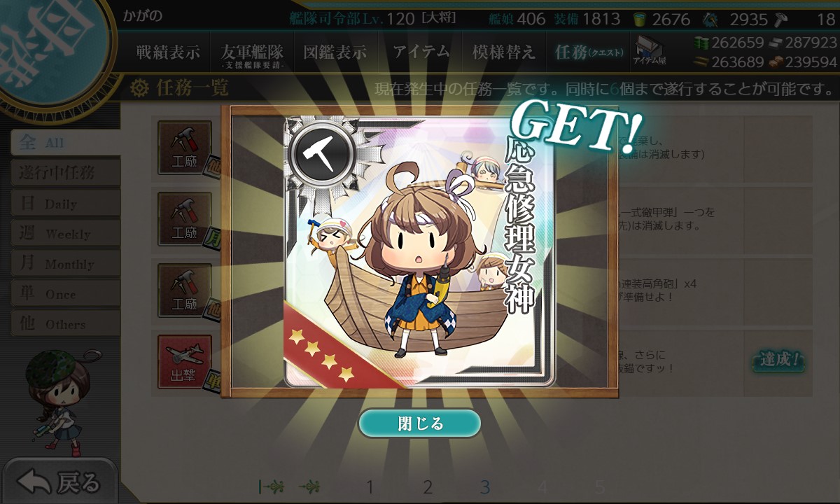Click the 閉じる close button

click(x=420, y=423)
